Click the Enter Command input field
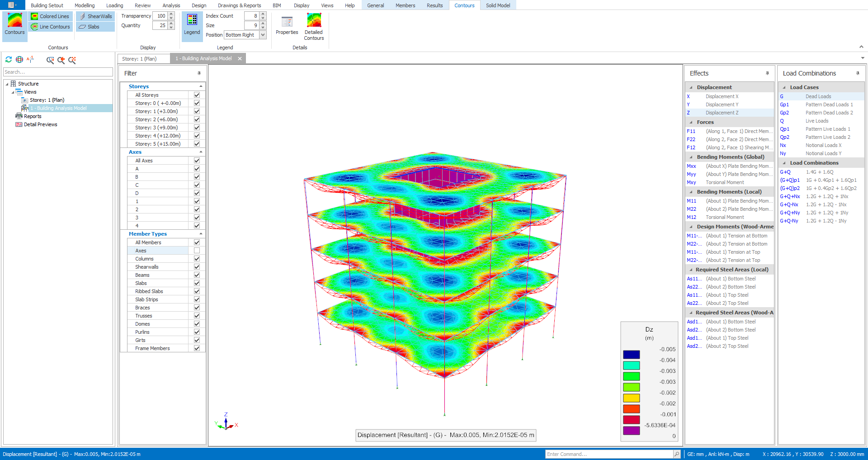 point(608,454)
